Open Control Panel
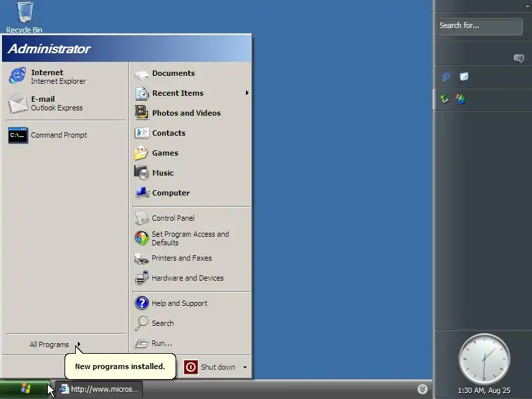Viewport: 532px width, 399px height. tap(192, 218)
